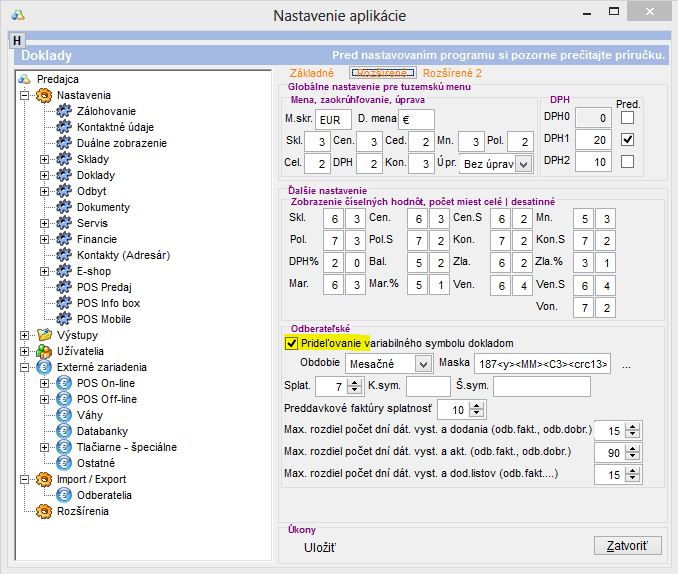Click the gear icon next to Servis
Image resolution: width=678 pixels, height=574 pixels.
[65, 223]
